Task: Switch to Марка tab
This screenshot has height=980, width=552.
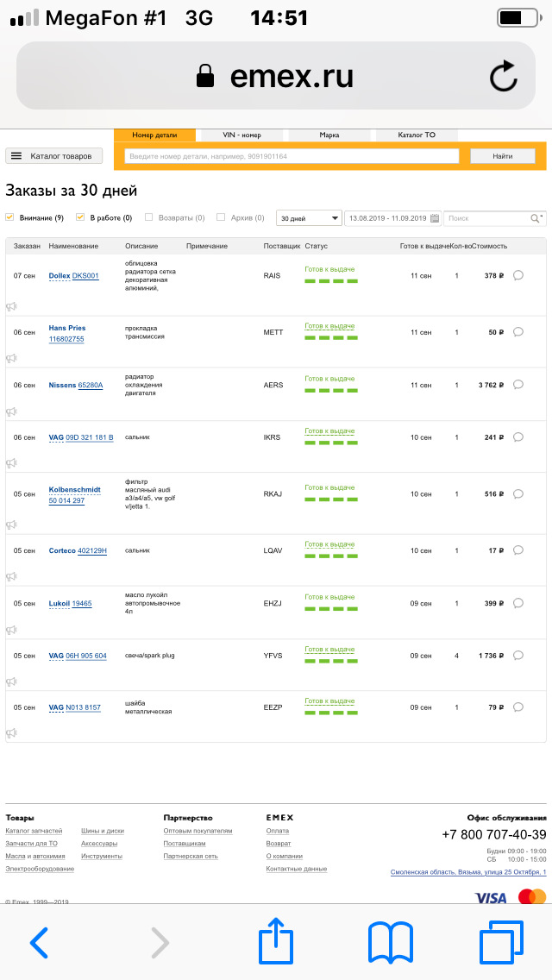Action: pos(329,135)
